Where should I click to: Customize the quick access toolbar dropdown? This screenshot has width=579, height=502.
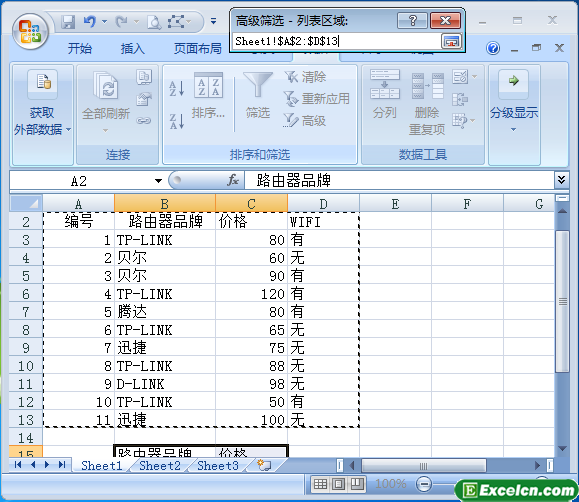tap(213, 21)
